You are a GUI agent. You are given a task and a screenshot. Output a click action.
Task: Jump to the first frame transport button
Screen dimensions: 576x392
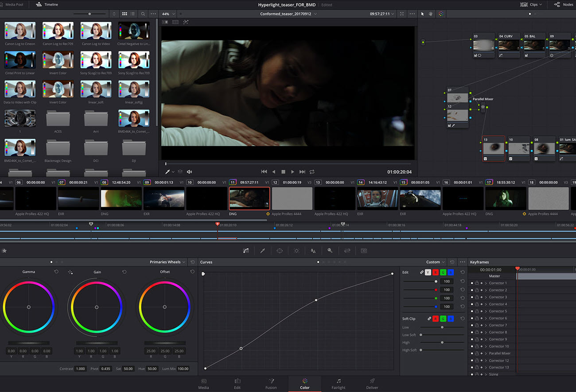[264, 171]
